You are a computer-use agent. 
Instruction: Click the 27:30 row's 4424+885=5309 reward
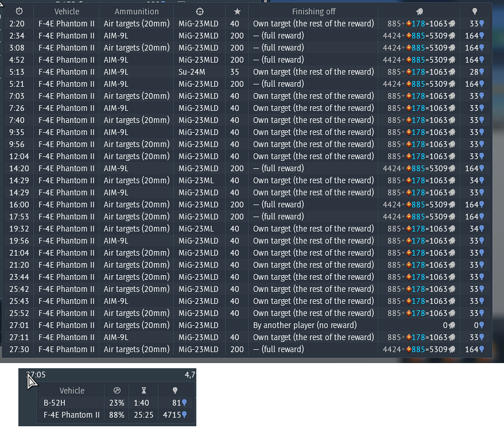[x=419, y=349]
